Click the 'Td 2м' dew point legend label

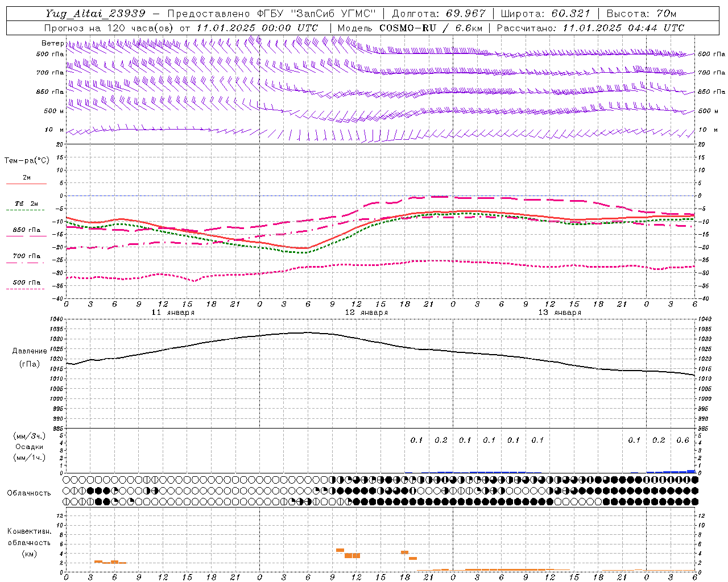[26, 203]
